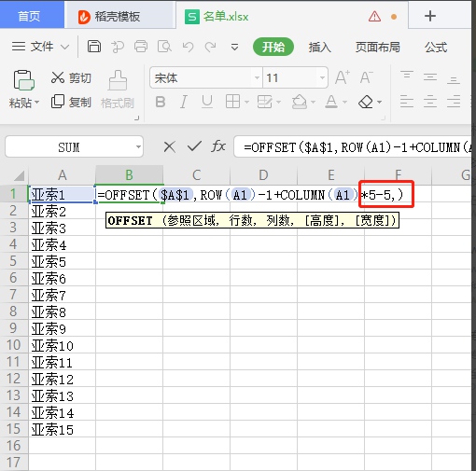
Task: Toggle Bold formatting
Action: (161, 102)
